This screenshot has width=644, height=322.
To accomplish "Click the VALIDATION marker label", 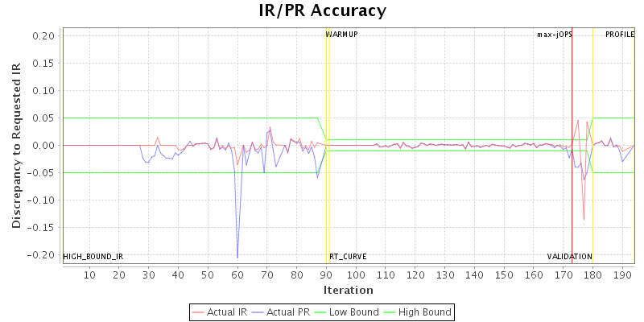I will 570,257.
